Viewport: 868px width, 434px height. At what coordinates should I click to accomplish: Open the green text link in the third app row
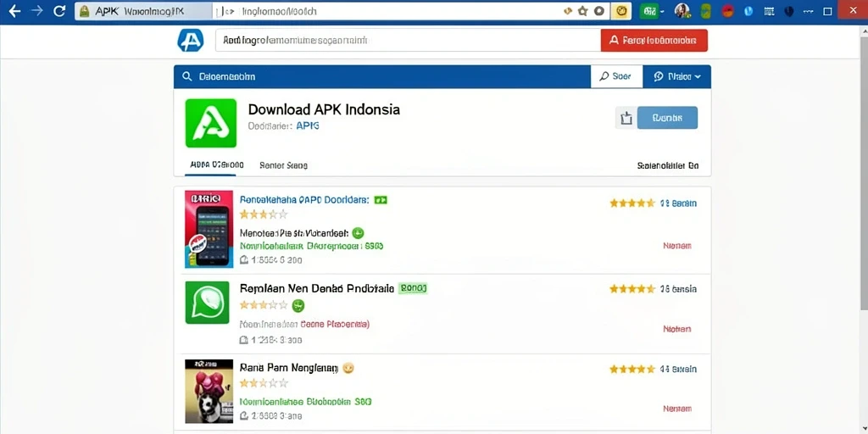[x=305, y=401]
